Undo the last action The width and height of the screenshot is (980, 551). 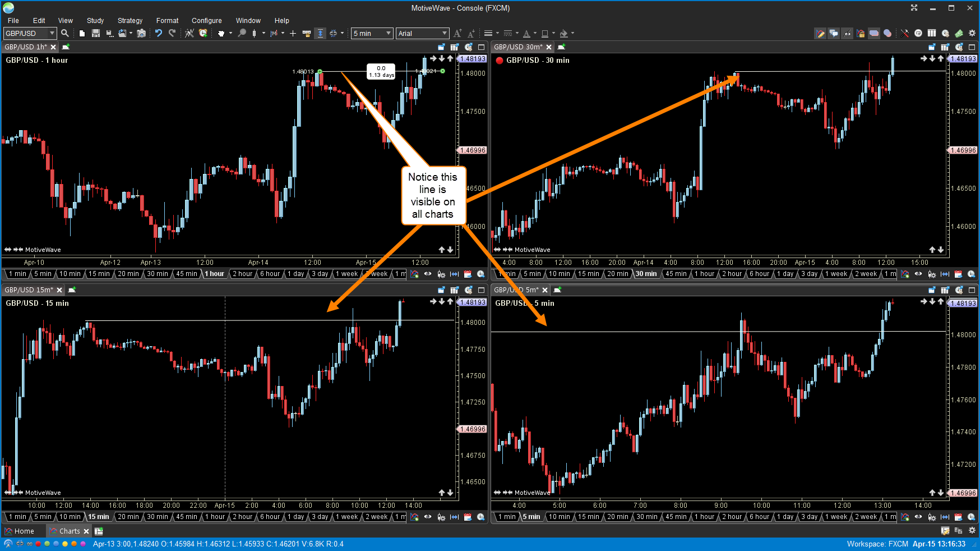159,33
